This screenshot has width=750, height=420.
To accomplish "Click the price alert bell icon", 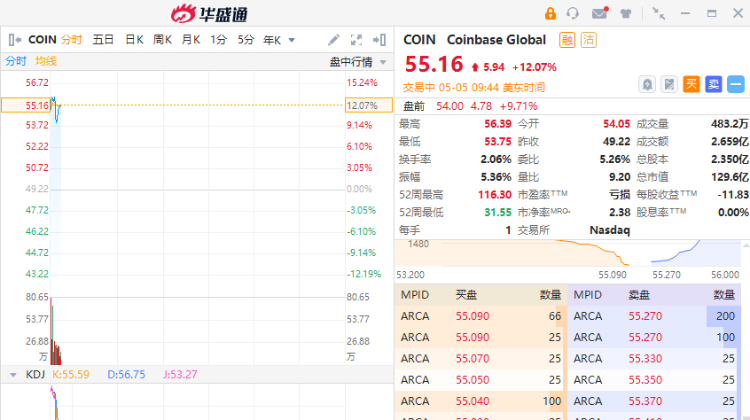I will pos(647,84).
